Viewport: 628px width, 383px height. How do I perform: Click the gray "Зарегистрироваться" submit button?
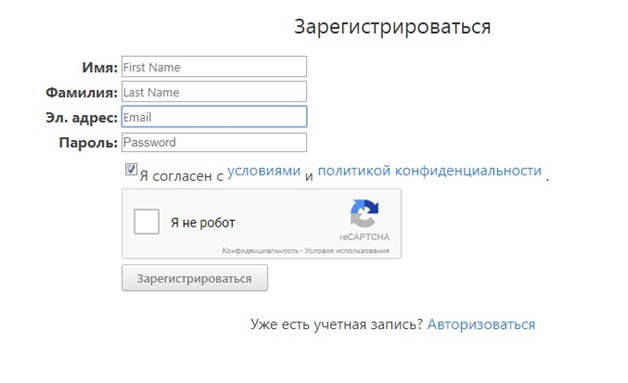click(195, 278)
